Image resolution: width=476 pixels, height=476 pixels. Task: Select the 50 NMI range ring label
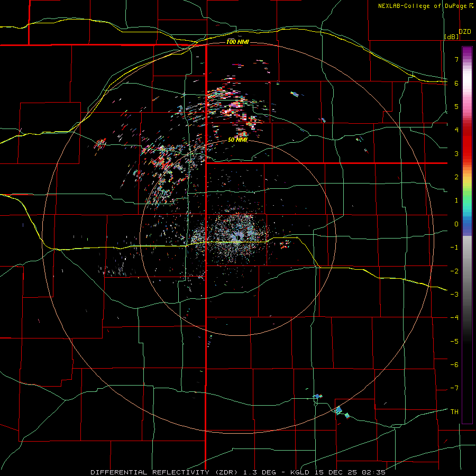pyautogui.click(x=237, y=140)
